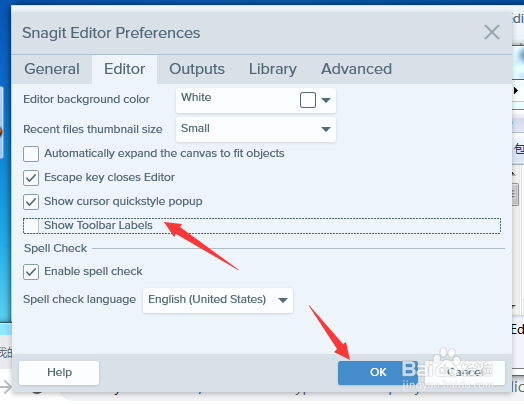Open Spell check language dropdown
Image resolution: width=524 pixels, height=404 pixels.
click(x=218, y=300)
